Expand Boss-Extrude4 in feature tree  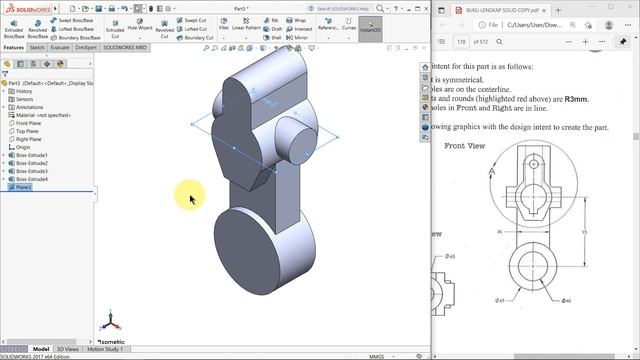coord(4,179)
